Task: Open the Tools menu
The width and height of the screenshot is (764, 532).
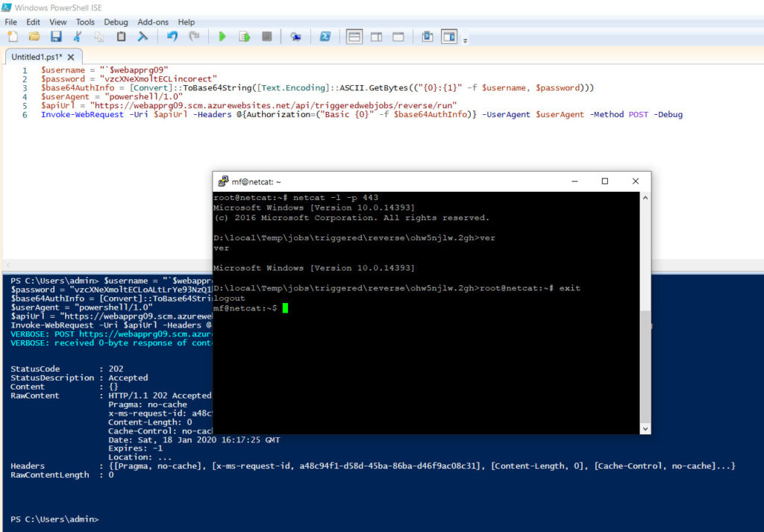Action: 85,22
